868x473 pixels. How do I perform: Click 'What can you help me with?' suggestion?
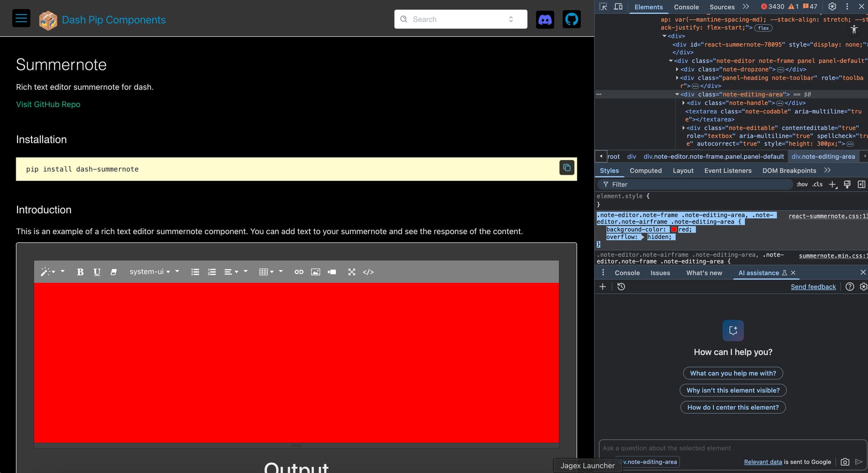pos(733,373)
